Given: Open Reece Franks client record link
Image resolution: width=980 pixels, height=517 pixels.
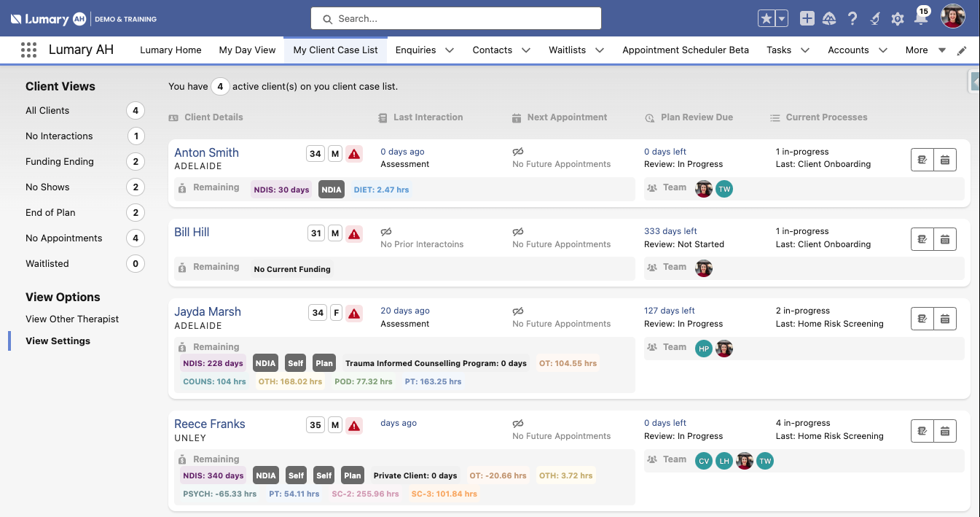Looking at the screenshot, I should click(209, 423).
